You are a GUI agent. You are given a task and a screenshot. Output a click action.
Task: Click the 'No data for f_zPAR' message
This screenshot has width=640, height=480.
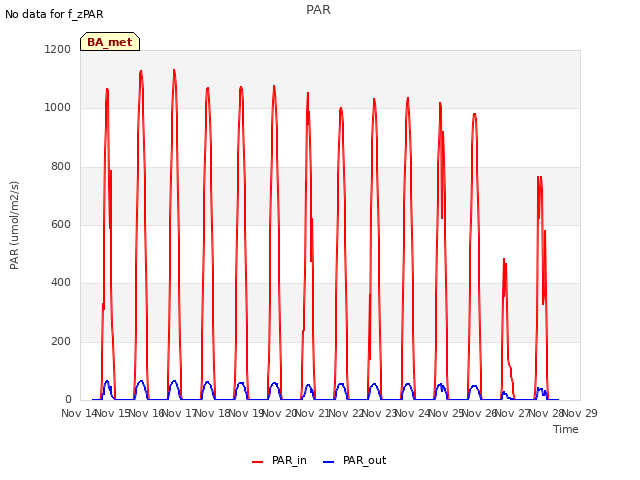(x=54, y=14)
